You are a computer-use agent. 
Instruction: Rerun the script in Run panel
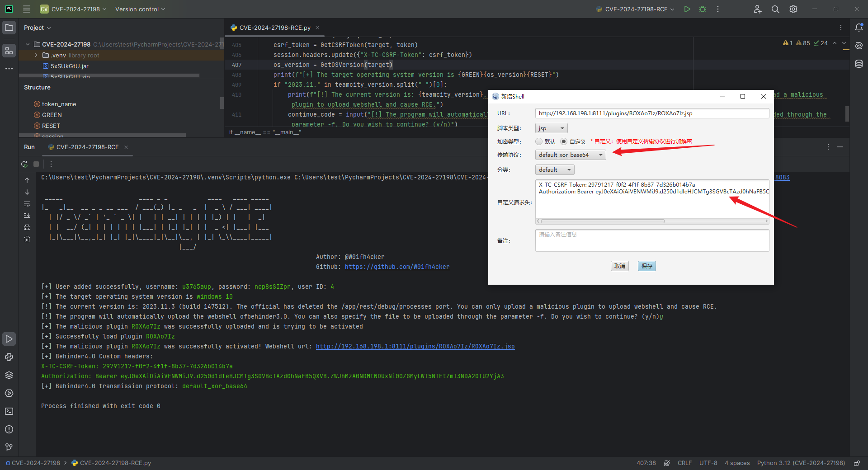[x=24, y=164]
